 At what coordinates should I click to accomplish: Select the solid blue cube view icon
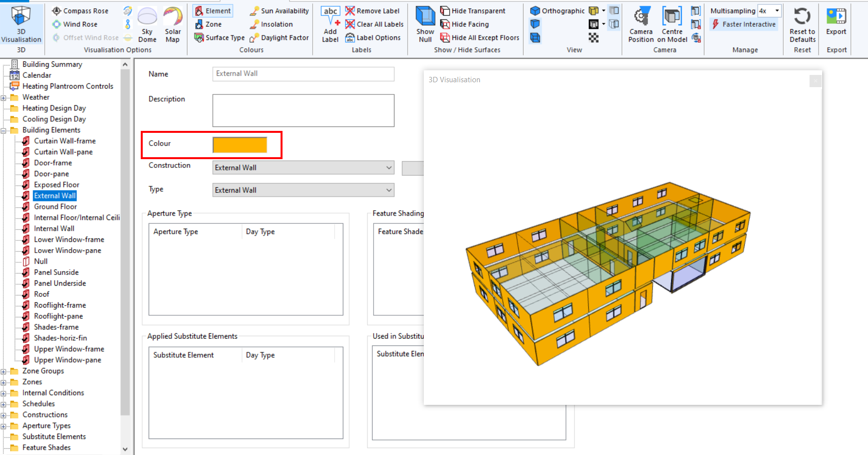535,24
